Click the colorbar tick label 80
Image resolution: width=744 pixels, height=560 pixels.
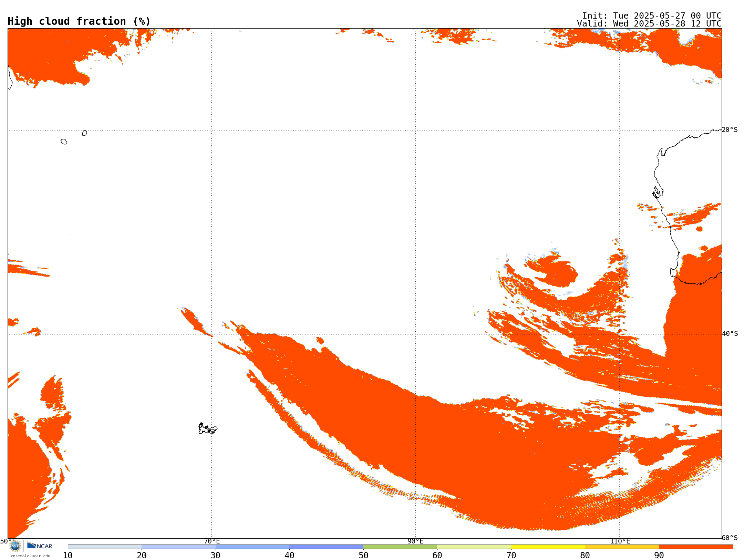[x=585, y=555]
